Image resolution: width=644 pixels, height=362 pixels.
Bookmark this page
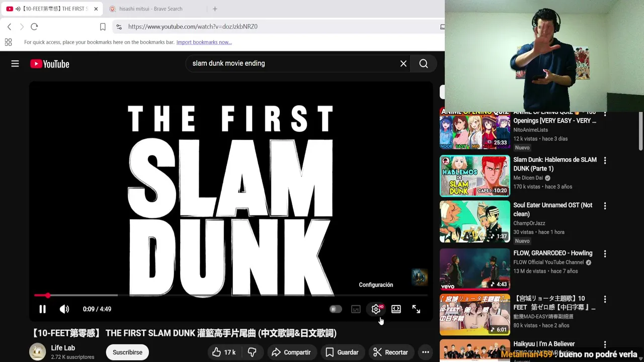[103, 27]
